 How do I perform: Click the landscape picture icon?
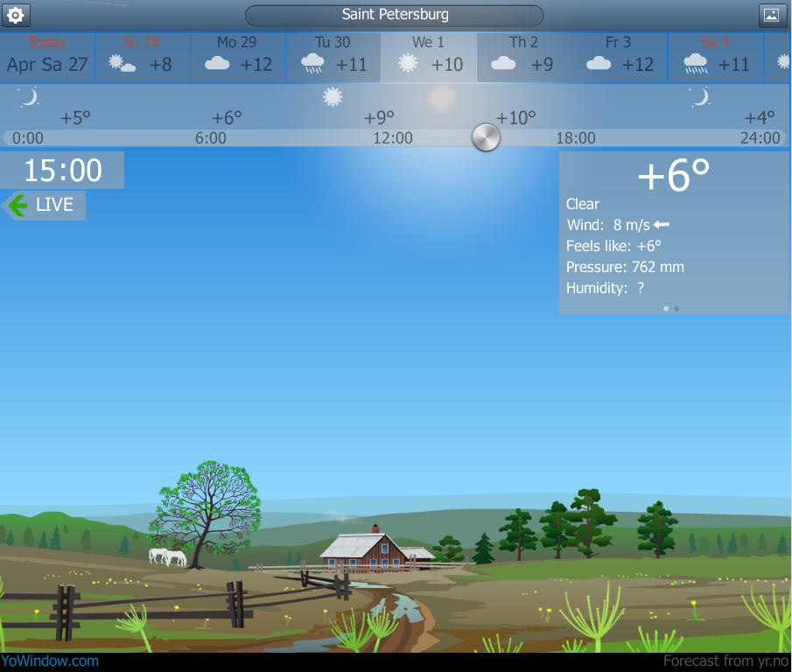pos(770,15)
